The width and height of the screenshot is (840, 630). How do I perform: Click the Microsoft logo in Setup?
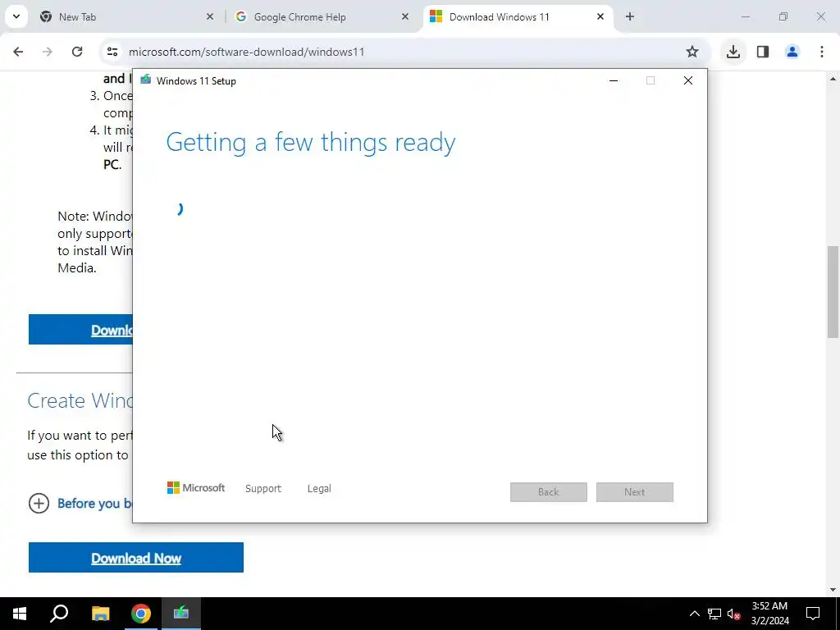(x=196, y=487)
